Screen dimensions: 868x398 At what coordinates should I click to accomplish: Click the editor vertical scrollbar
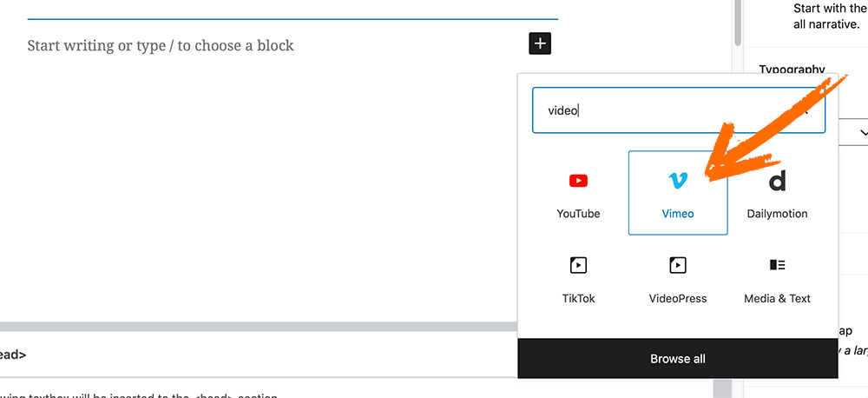tap(737, 23)
